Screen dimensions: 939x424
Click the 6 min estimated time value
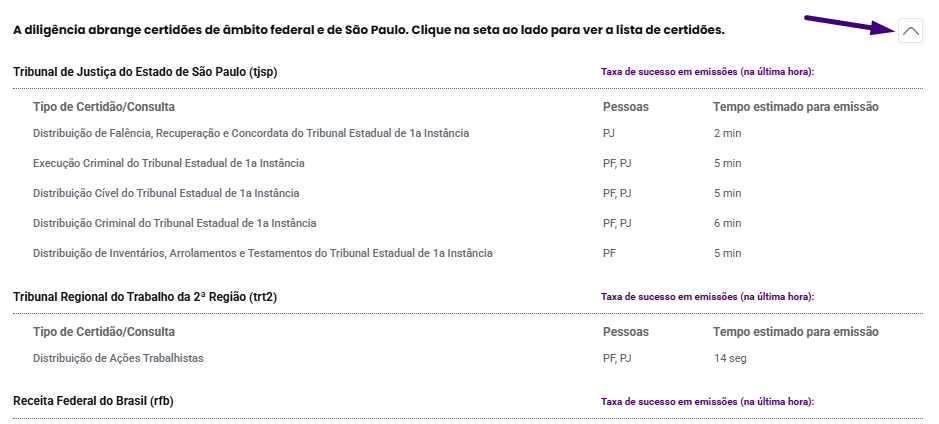tap(728, 223)
